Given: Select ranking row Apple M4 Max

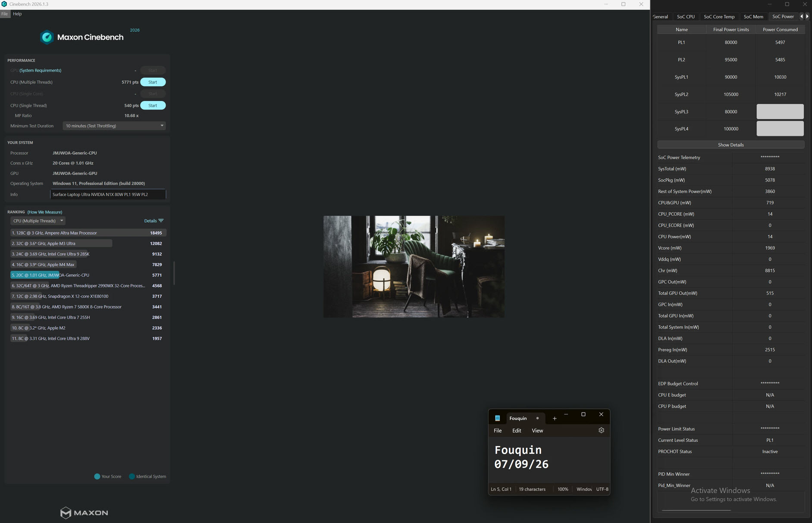Looking at the screenshot, I should coord(88,265).
